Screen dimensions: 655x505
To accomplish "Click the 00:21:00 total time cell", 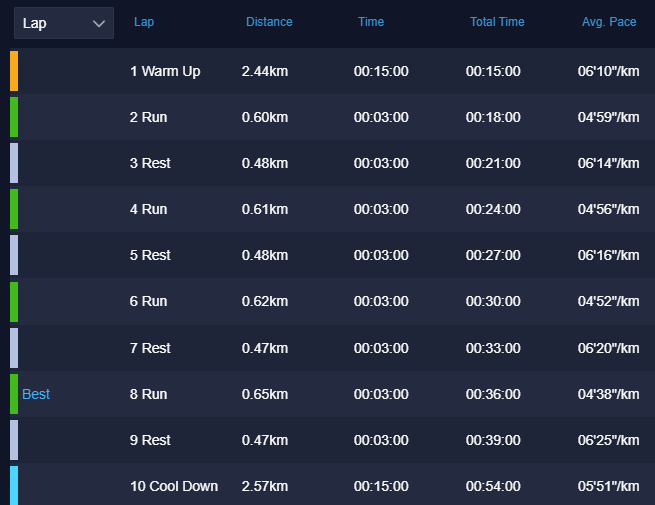I will point(493,163).
